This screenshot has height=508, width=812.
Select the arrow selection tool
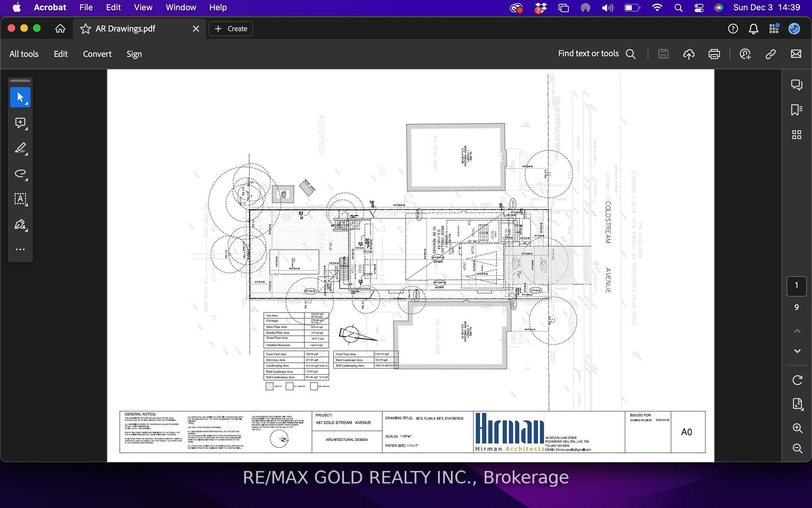[20, 97]
